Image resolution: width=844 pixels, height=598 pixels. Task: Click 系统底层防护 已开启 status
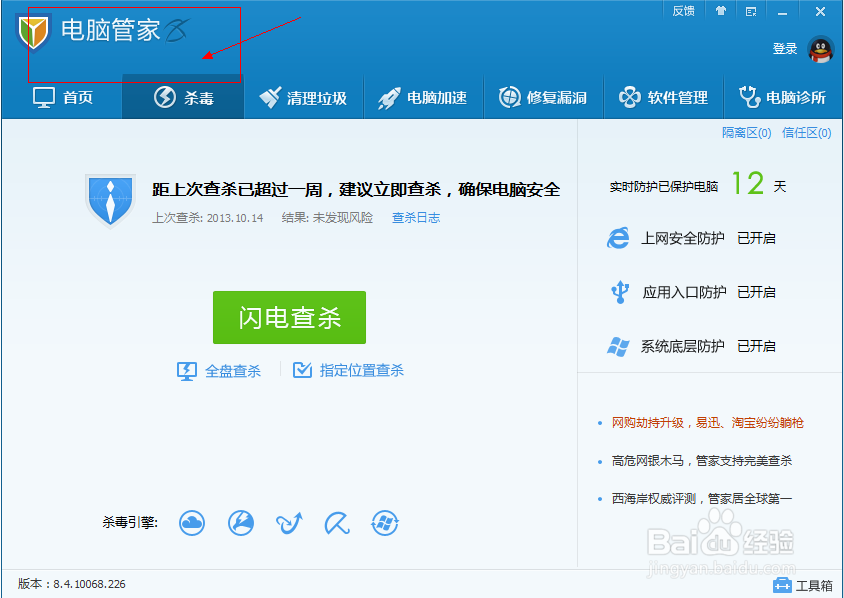tap(756, 346)
